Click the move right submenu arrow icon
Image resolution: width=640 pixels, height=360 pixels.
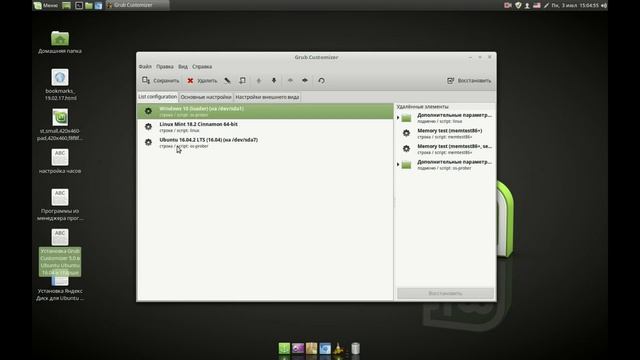(305, 80)
